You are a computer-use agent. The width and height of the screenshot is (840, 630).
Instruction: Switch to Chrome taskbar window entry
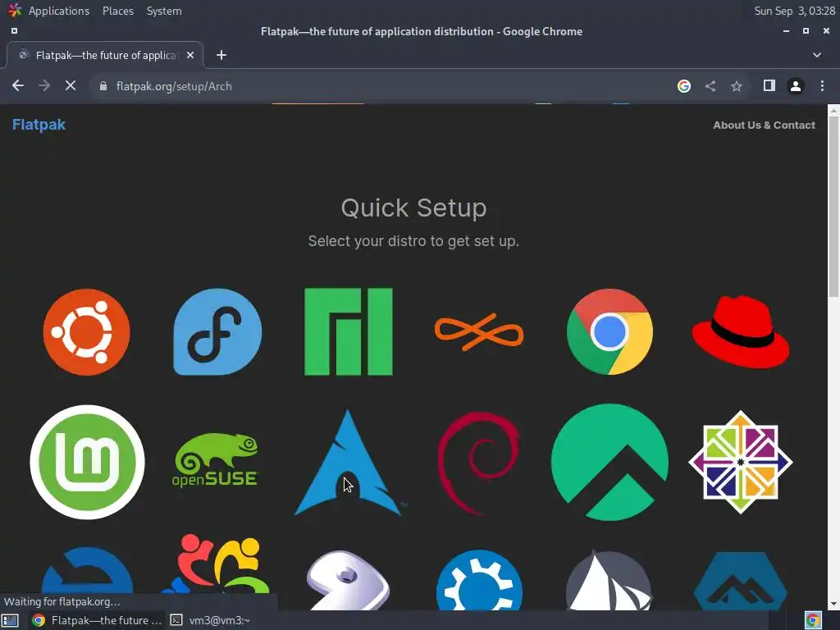point(97,620)
